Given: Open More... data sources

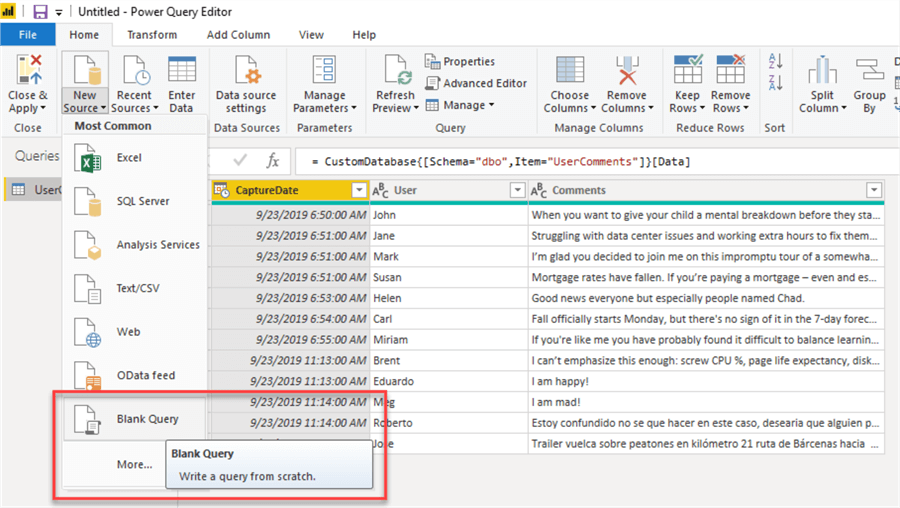Looking at the screenshot, I should 134,464.
